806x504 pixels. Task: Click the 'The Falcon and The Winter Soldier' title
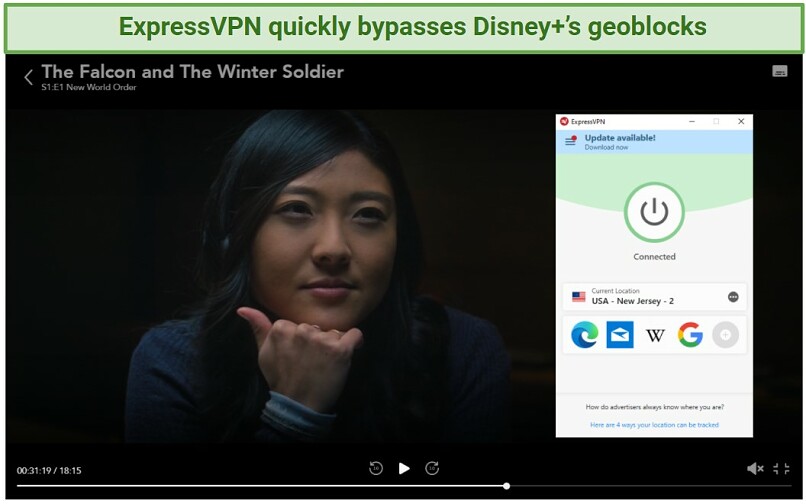pyautogui.click(x=192, y=71)
